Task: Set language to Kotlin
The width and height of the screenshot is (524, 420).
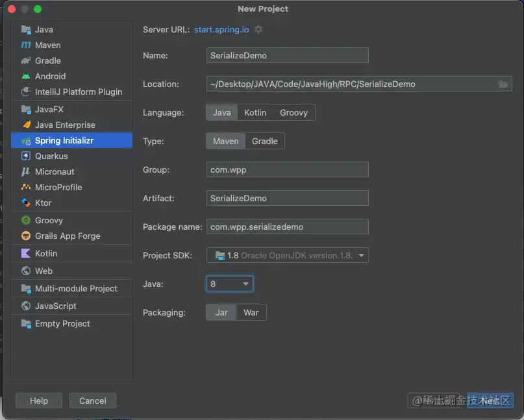Action: [255, 112]
